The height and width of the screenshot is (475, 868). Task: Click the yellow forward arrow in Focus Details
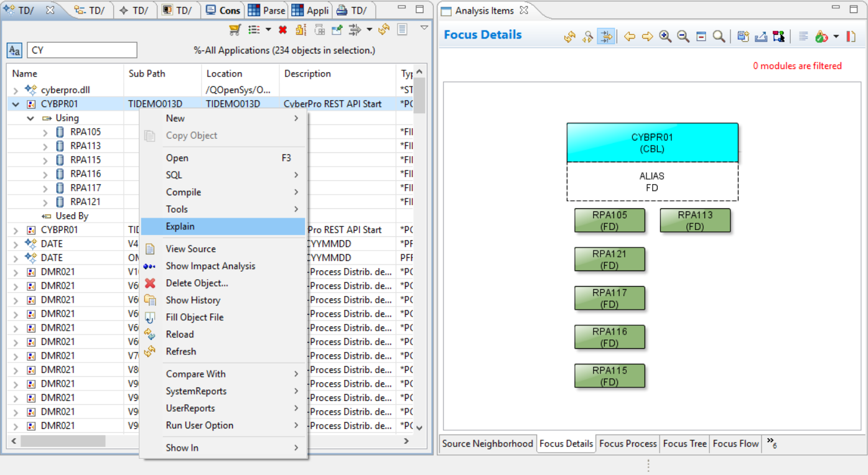pos(647,37)
